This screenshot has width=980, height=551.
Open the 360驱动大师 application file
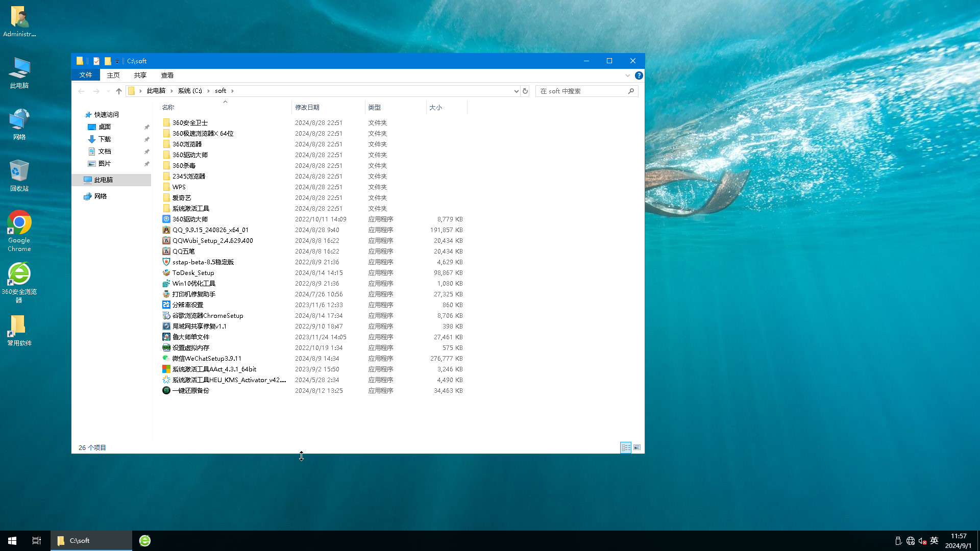[x=312, y=219]
